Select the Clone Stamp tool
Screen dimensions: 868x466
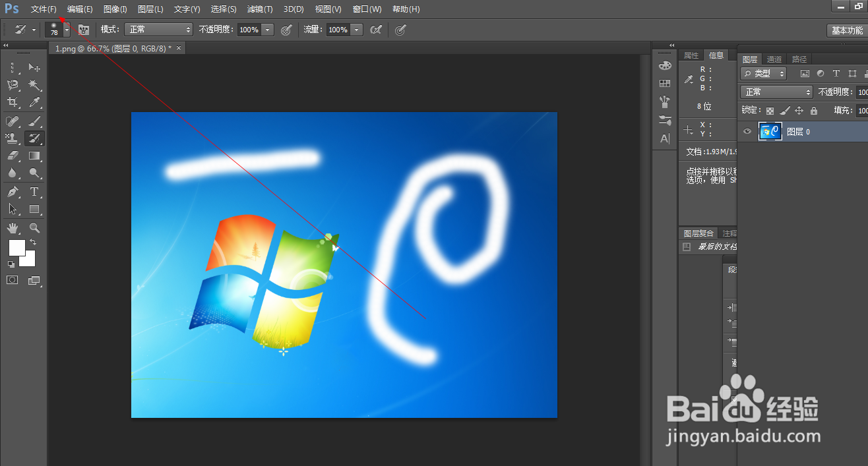coord(13,138)
